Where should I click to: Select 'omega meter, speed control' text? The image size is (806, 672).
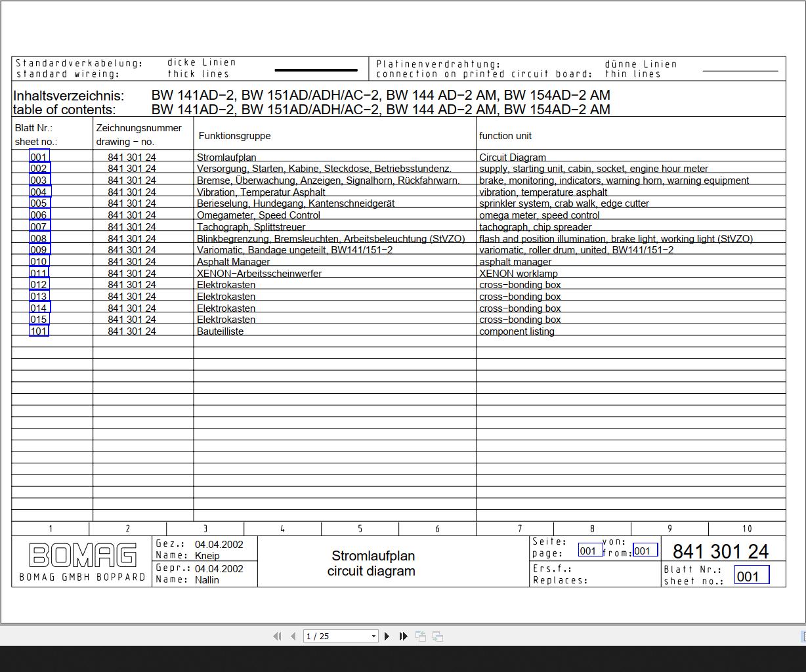point(540,215)
